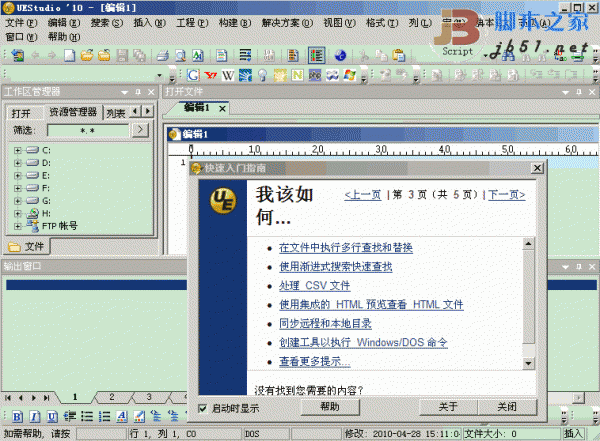Click the green N icon
600x441 pixels.
297,75
